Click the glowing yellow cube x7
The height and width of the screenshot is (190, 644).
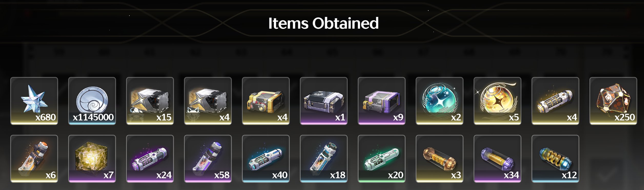(92, 159)
